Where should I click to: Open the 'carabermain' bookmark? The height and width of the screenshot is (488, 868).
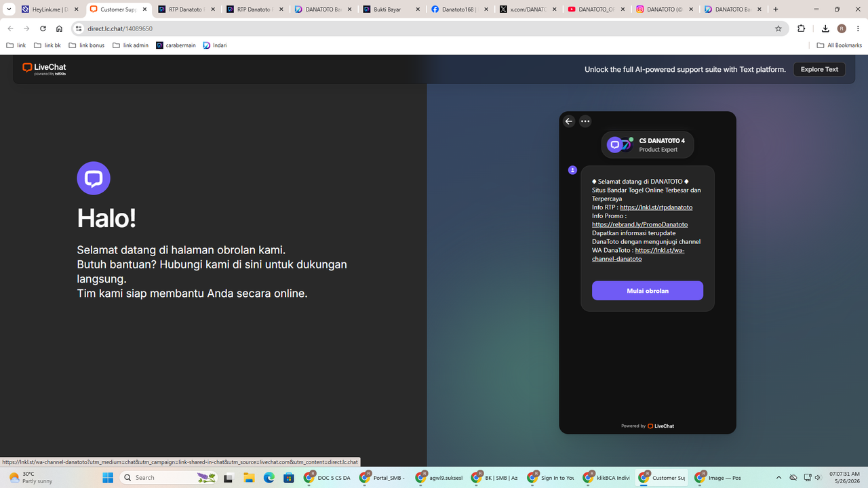point(176,45)
